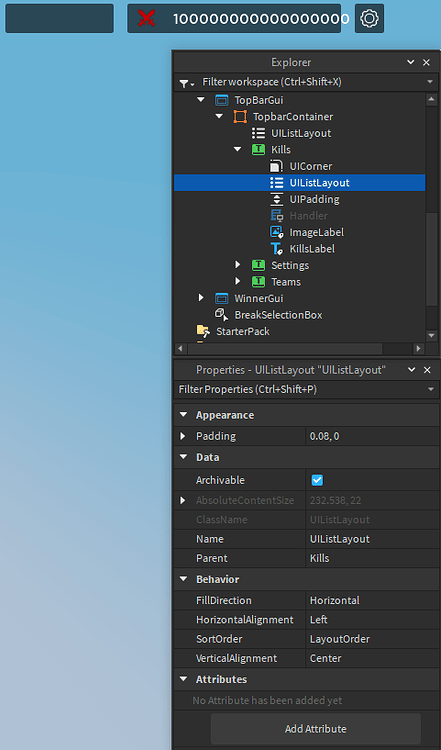Collapse the TopbarContainer tree node
441x750 pixels.
tap(219, 116)
